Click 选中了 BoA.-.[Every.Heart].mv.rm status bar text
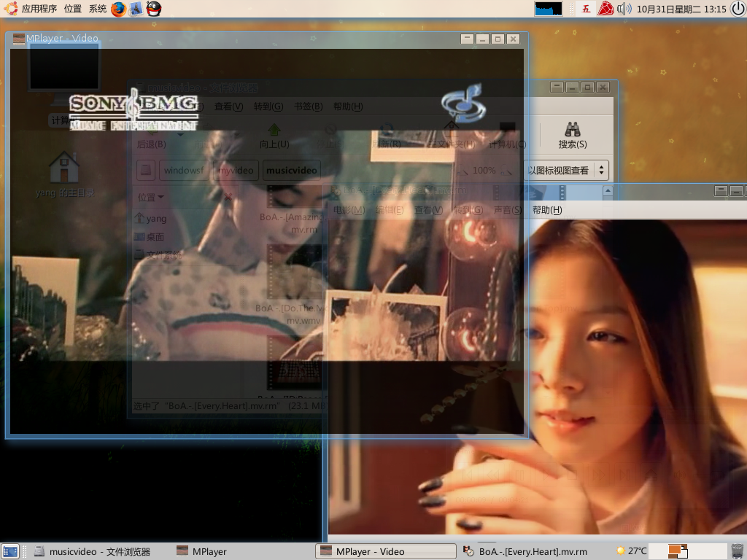 click(228, 406)
